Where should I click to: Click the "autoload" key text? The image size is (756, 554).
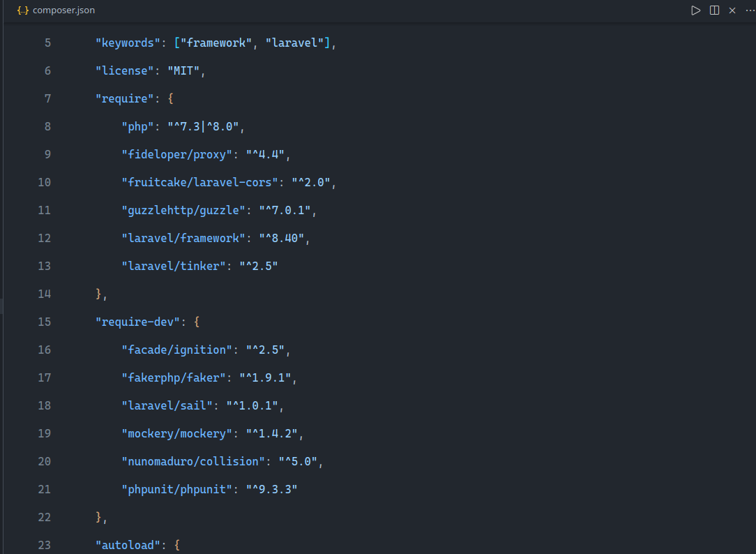click(128, 546)
